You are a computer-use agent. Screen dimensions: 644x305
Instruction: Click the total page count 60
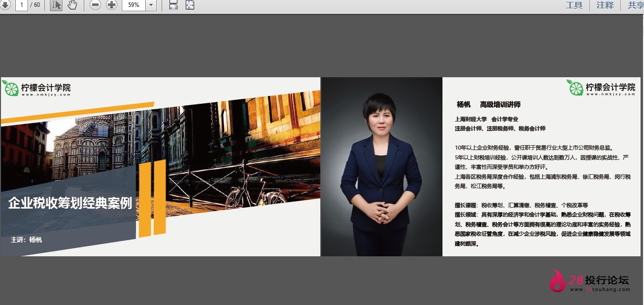37,5
